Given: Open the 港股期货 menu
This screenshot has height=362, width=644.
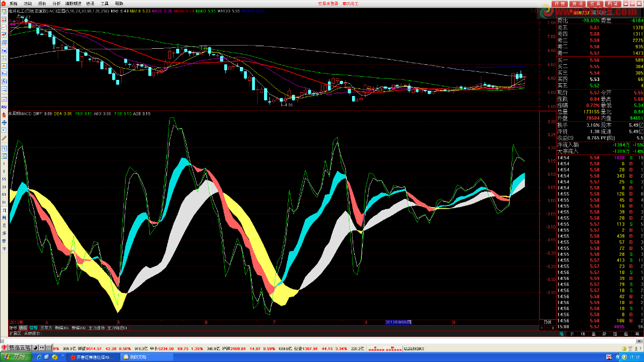Looking at the screenshot, I should 74,3.
